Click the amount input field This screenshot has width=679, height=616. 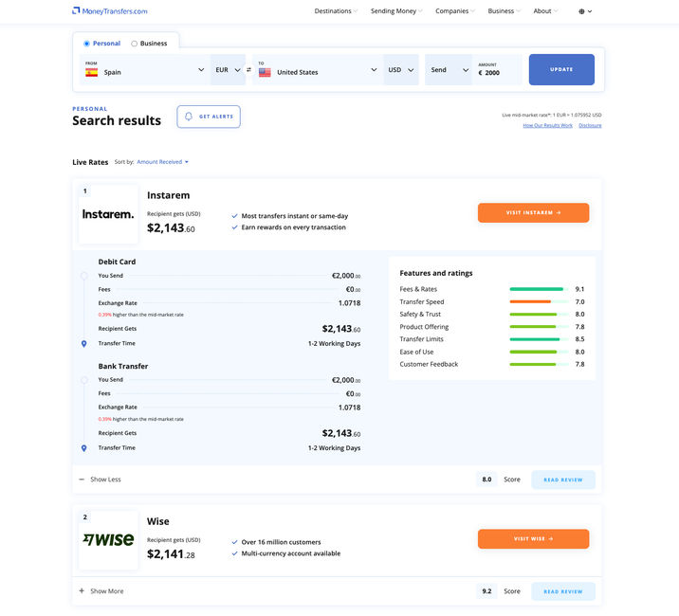tap(497, 73)
